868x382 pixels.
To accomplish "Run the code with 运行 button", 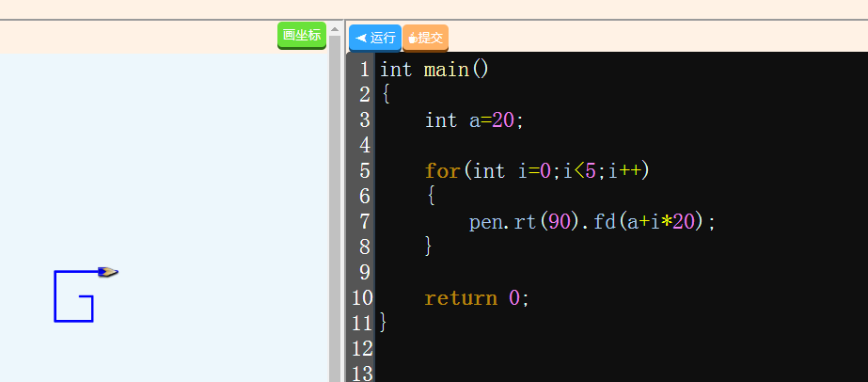I will 375,38.
